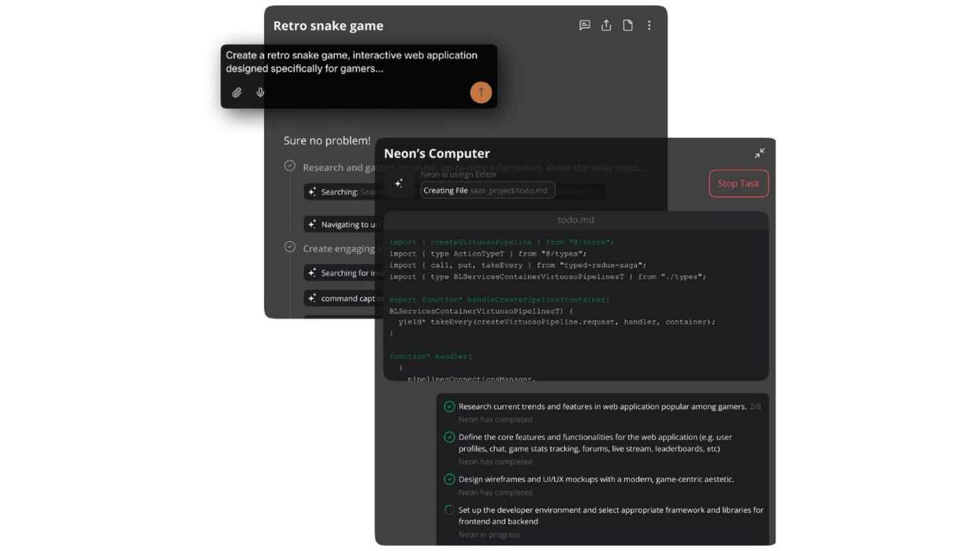
Task: Click the share/export icon
Action: click(606, 25)
